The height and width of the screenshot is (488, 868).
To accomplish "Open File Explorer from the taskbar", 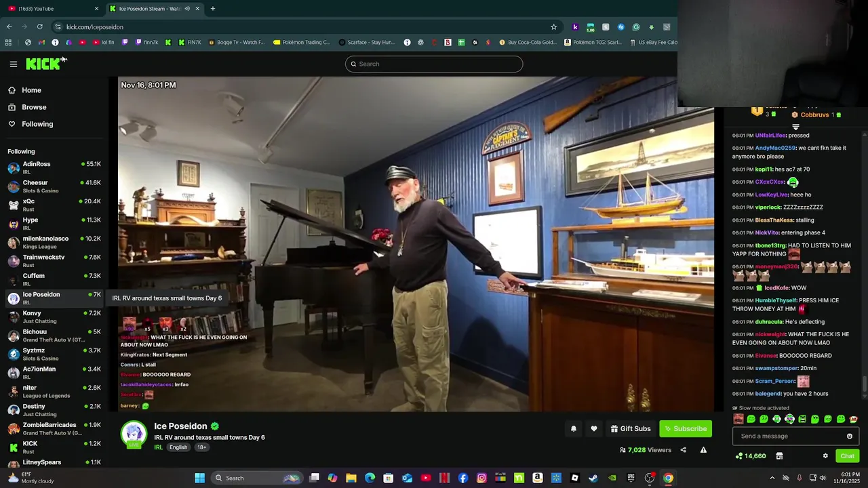I will 351,478.
